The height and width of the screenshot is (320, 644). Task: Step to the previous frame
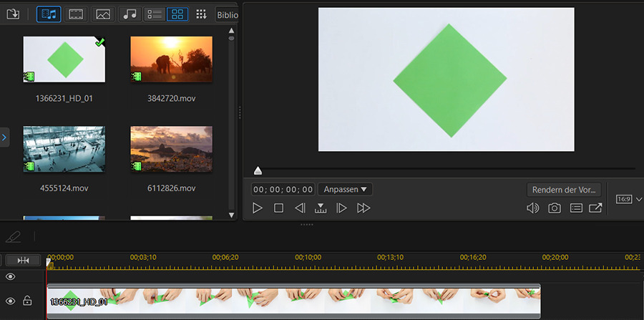(301, 208)
